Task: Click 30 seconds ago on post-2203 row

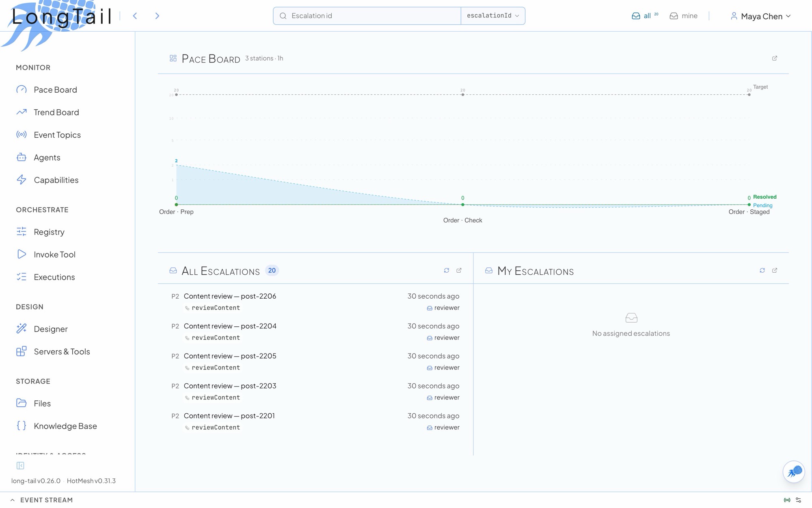Action: click(433, 386)
